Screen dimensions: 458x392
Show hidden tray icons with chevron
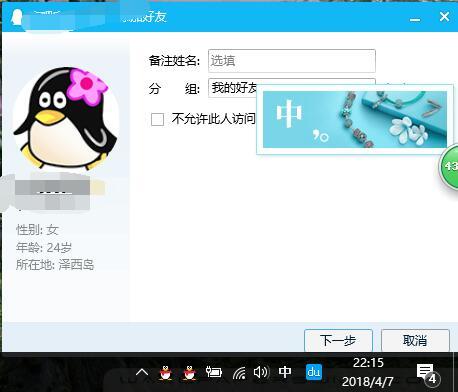(142, 372)
